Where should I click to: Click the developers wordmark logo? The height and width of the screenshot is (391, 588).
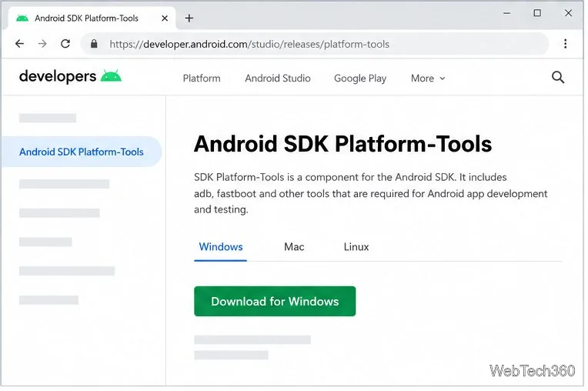[58, 76]
